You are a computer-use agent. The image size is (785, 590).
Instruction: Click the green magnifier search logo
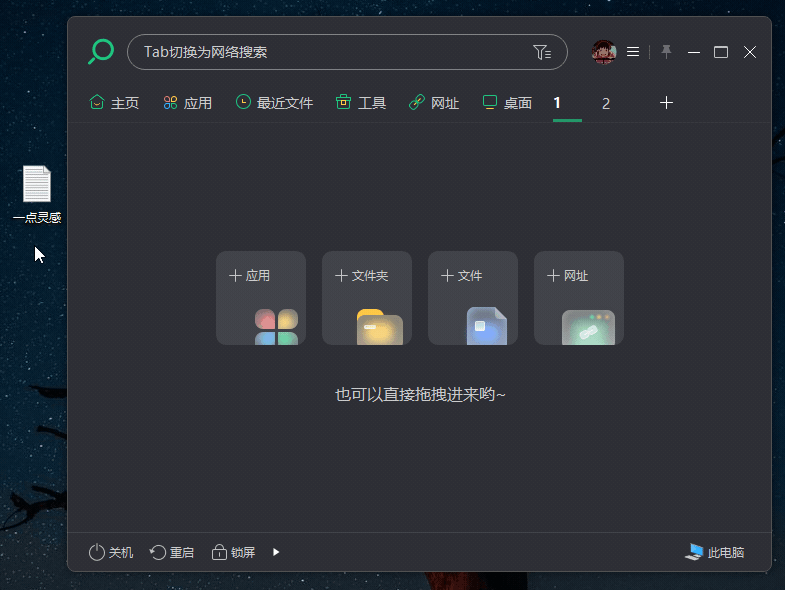(101, 52)
